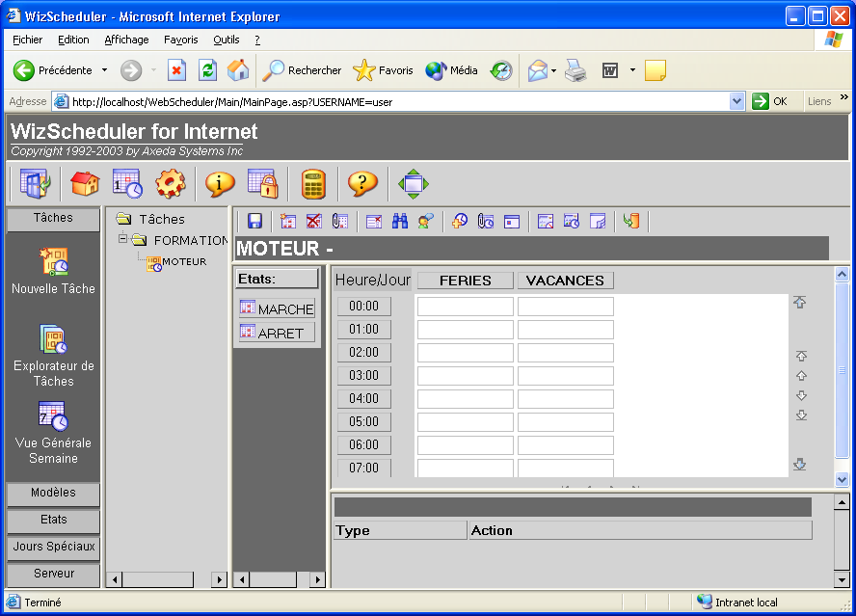Screen dimensions: 856x616
Task: Open Nouvelle Tâche in the sidebar
Action: point(54,271)
